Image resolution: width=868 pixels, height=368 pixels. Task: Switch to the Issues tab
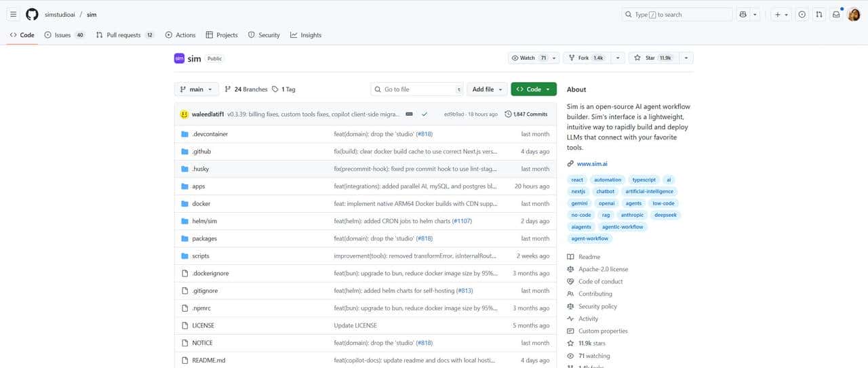click(x=64, y=35)
